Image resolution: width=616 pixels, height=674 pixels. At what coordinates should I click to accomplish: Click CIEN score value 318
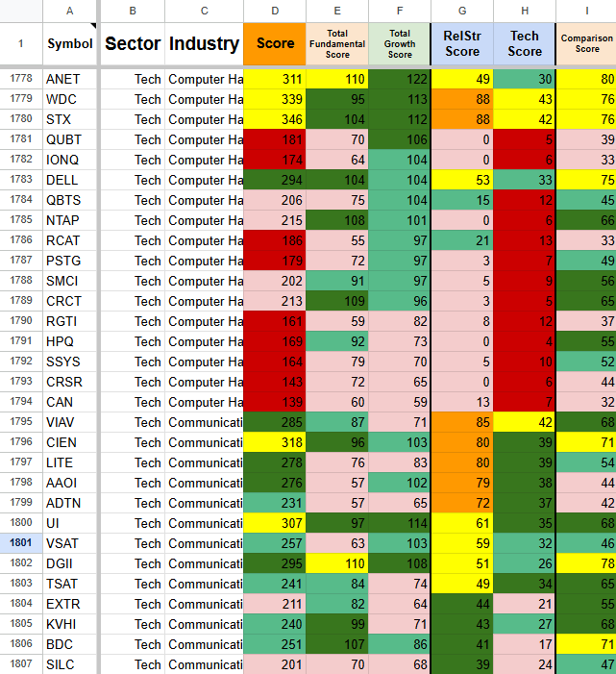click(275, 442)
